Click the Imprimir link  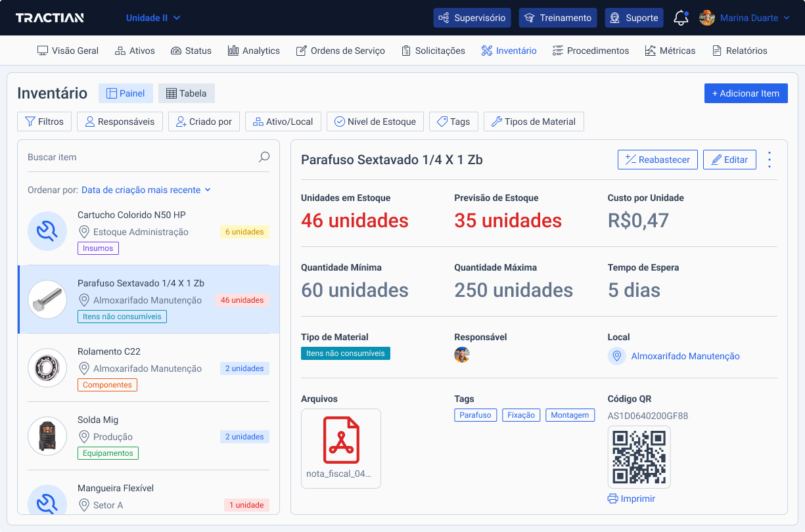pyautogui.click(x=632, y=499)
